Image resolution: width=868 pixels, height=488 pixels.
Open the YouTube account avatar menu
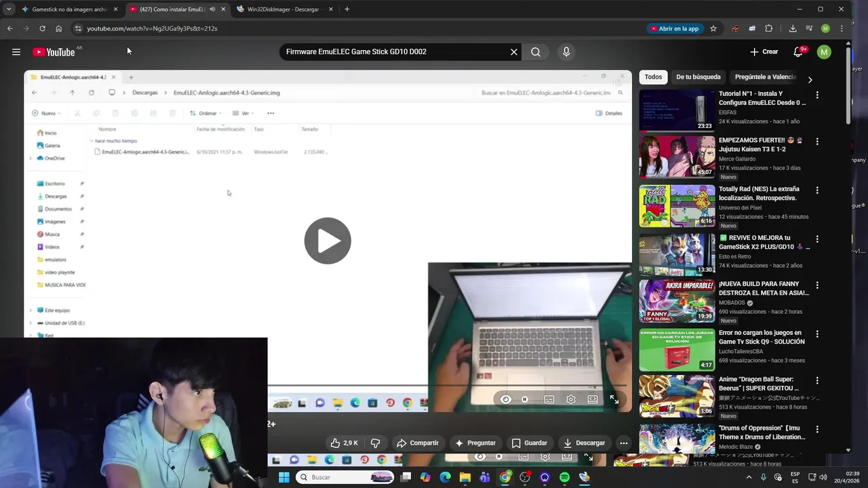click(824, 52)
